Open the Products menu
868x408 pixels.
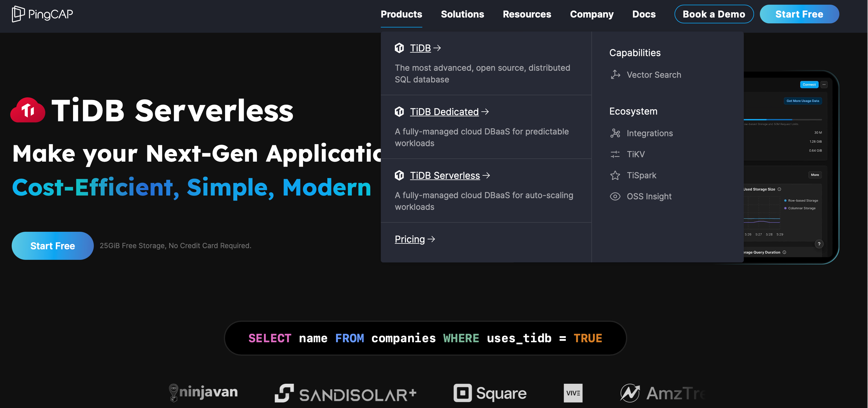coord(401,14)
